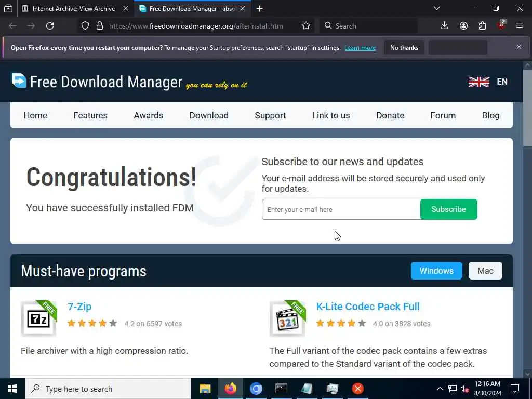
Task: Open the Firefox hamburger menu
Action: (x=520, y=26)
